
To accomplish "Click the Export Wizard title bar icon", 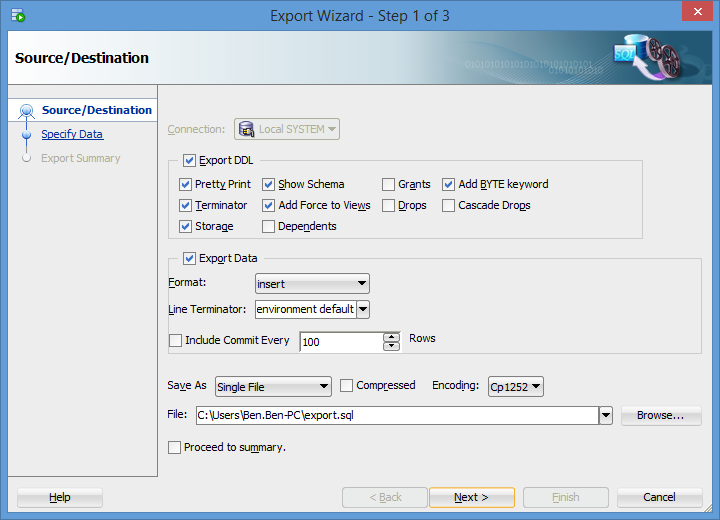I will [x=18, y=15].
